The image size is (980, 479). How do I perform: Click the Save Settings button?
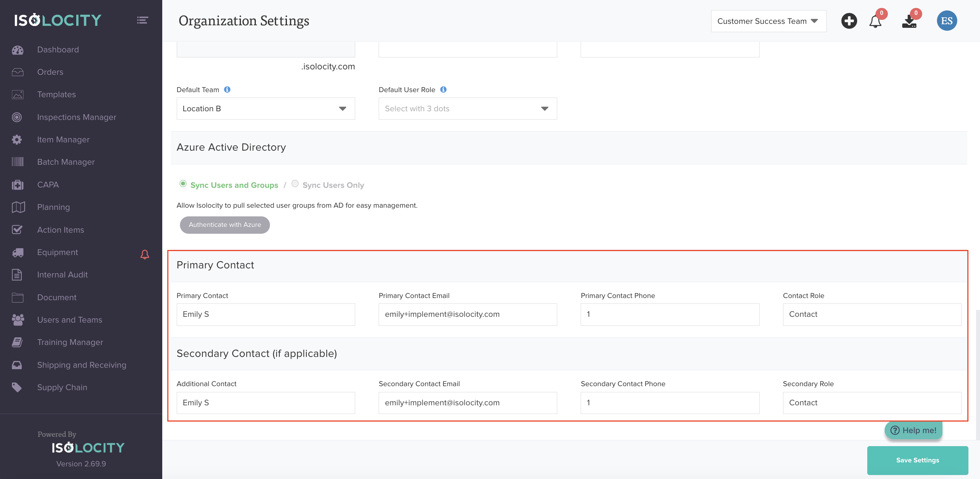(x=917, y=460)
